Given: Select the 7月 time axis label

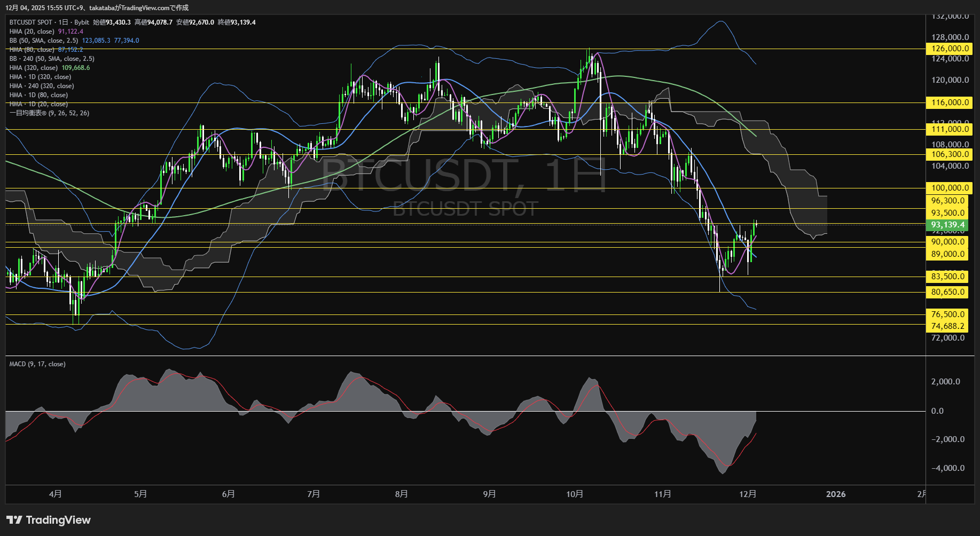Looking at the screenshot, I should pyautogui.click(x=314, y=494).
